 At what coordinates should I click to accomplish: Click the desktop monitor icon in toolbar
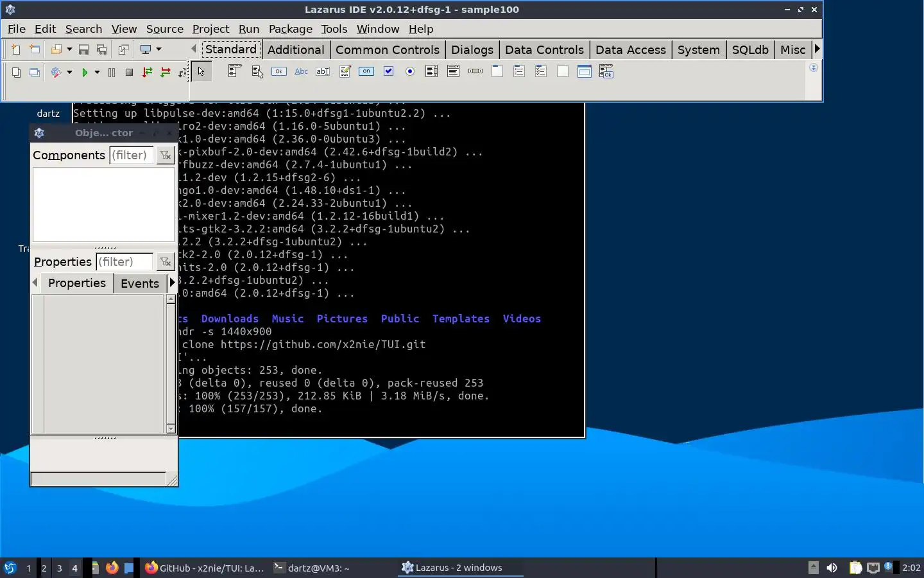point(146,49)
